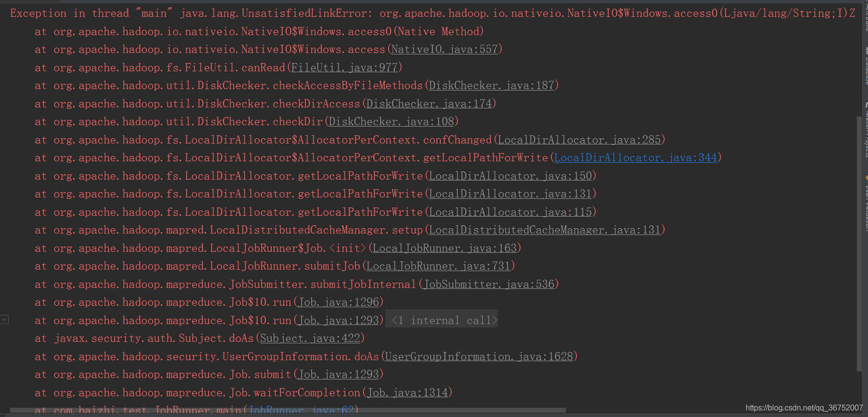
Task: Open the LocalDirAllocator.java:131 link
Action: (511, 194)
